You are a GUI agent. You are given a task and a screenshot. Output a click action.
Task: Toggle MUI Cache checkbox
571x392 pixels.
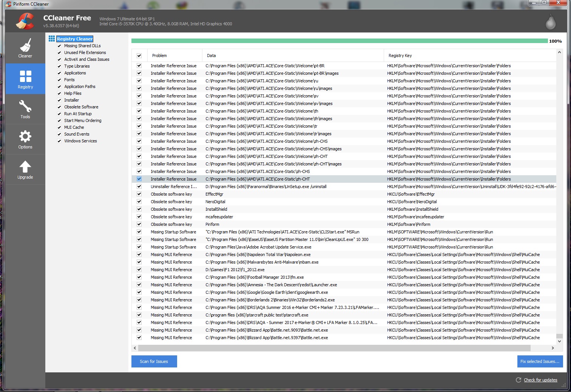coord(59,127)
